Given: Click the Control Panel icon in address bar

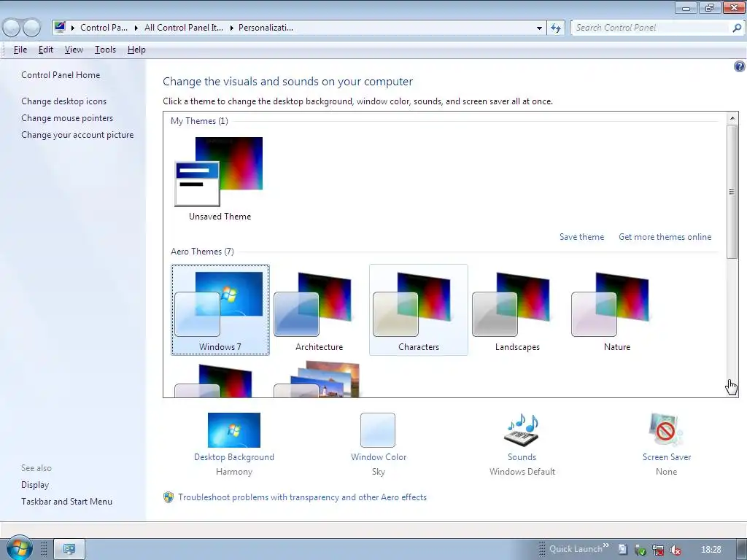Looking at the screenshot, I should (x=60, y=27).
